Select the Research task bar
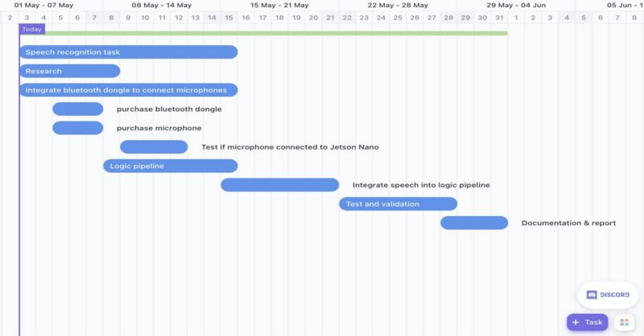644x336 pixels. pos(70,71)
